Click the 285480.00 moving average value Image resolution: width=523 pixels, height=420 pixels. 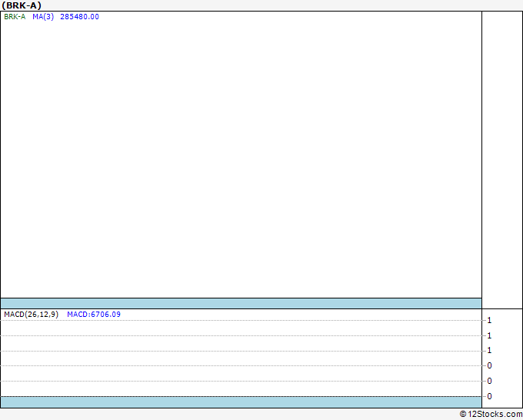(79, 17)
